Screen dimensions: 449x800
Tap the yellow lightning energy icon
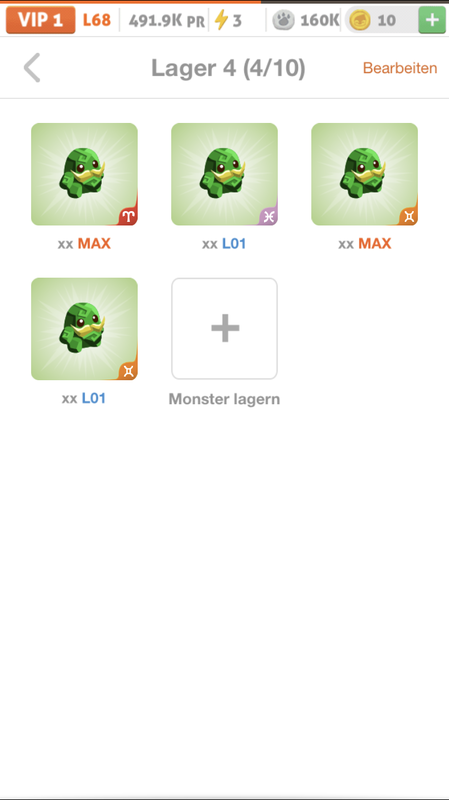[221, 20]
